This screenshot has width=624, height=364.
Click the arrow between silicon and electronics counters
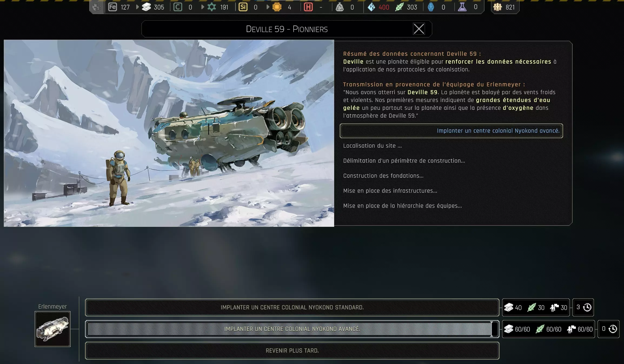tap(268, 7)
